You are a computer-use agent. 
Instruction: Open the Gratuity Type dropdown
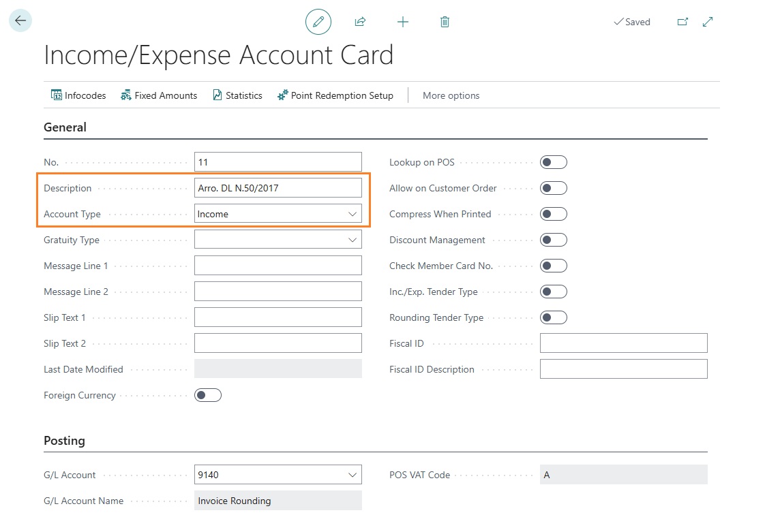[x=352, y=240]
